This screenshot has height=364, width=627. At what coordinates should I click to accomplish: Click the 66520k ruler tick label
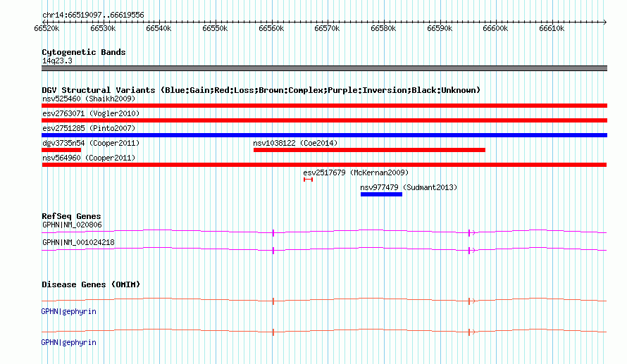(46, 28)
